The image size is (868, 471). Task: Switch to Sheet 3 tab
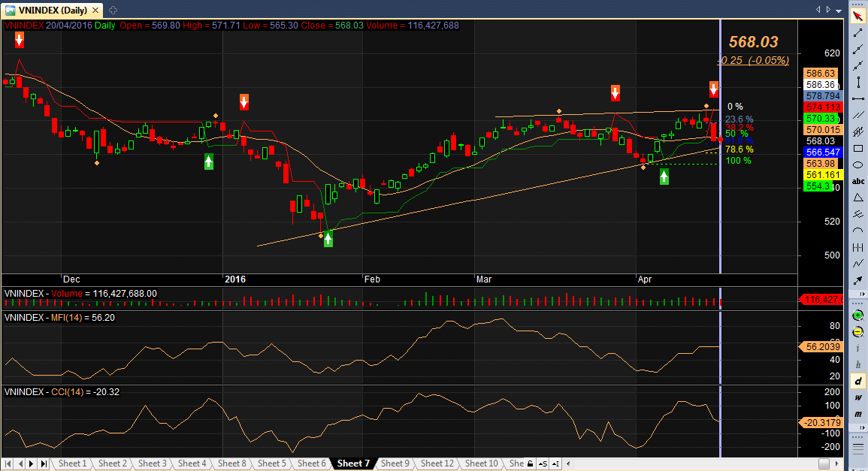tap(153, 463)
